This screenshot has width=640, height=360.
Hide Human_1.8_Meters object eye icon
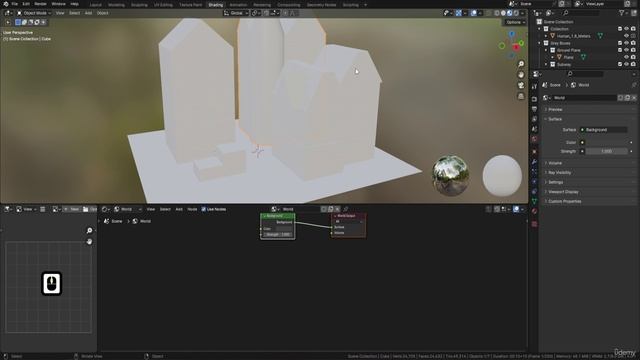click(x=627, y=36)
